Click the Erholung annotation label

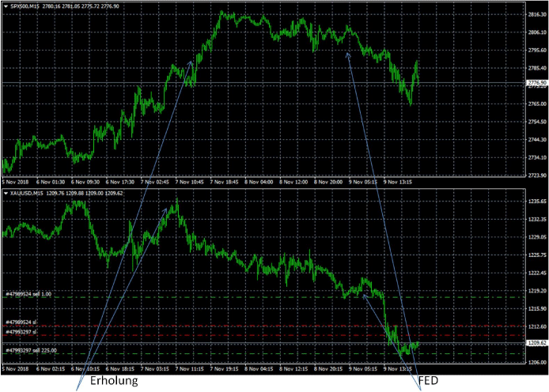112,381
